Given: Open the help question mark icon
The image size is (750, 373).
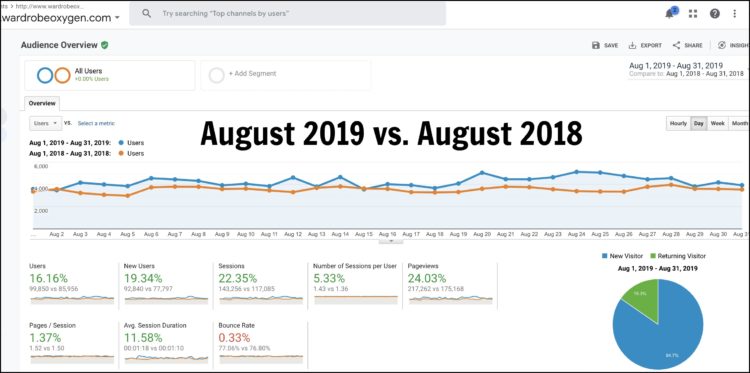Looking at the screenshot, I should pos(715,13).
